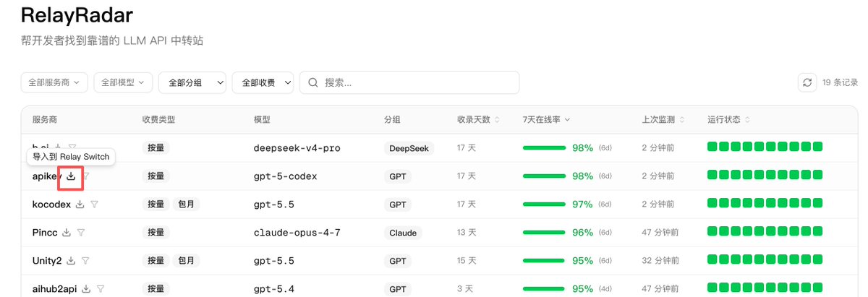
Task: Open the Unity2 provider name
Action: (x=47, y=260)
